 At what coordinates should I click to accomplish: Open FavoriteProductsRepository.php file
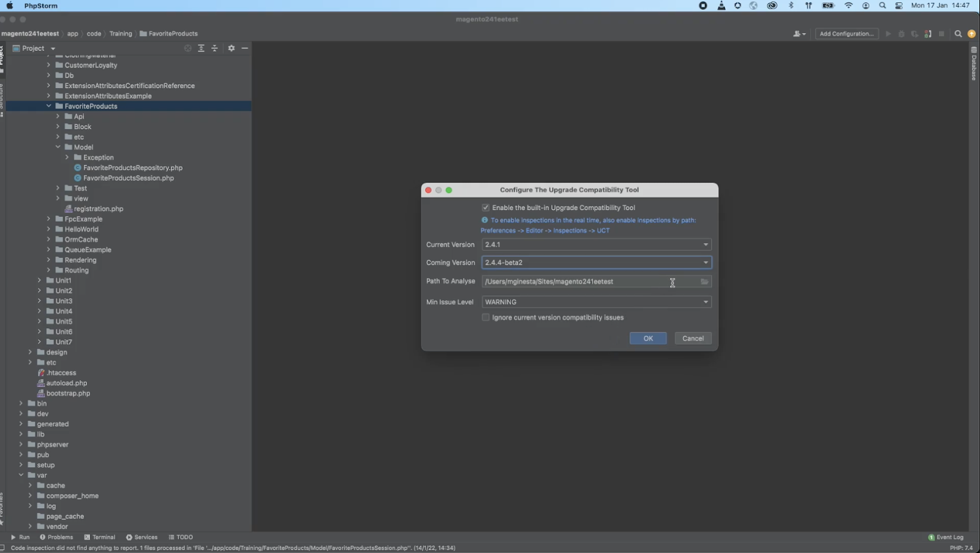(x=132, y=168)
